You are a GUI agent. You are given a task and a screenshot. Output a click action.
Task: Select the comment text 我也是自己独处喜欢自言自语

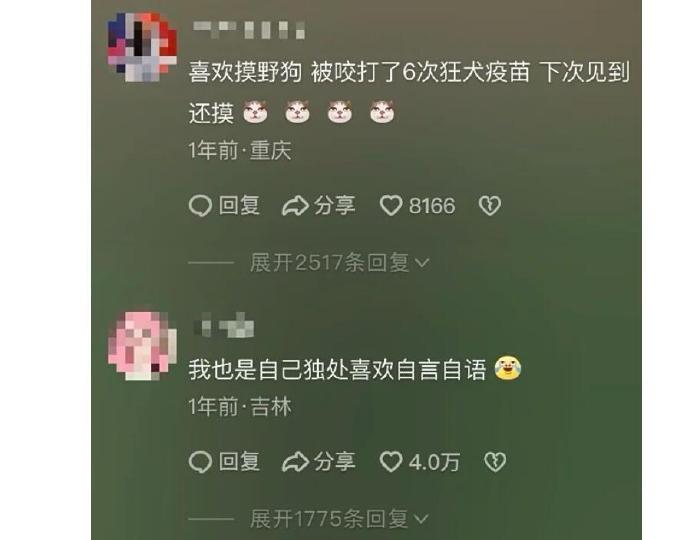click(338, 369)
